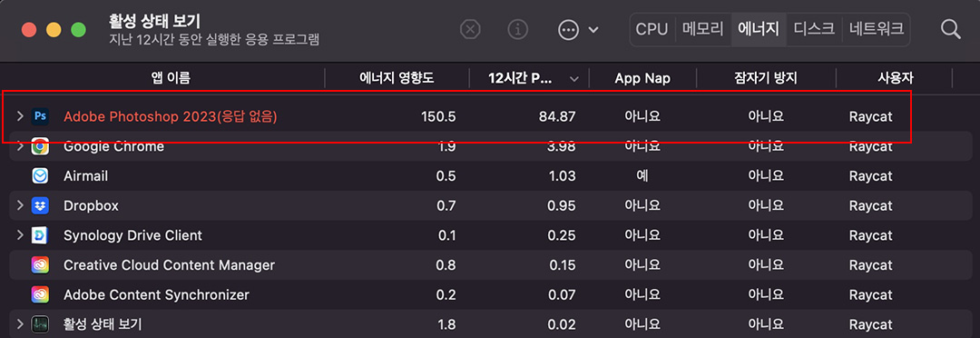Viewport: 980px width, 338px height.
Task: Click the search magnifier icon
Action: [951, 29]
